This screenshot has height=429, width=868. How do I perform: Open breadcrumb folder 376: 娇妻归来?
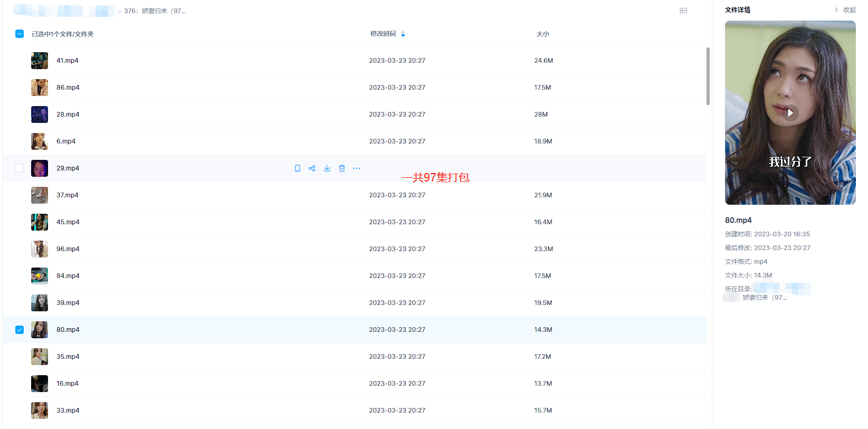(155, 11)
